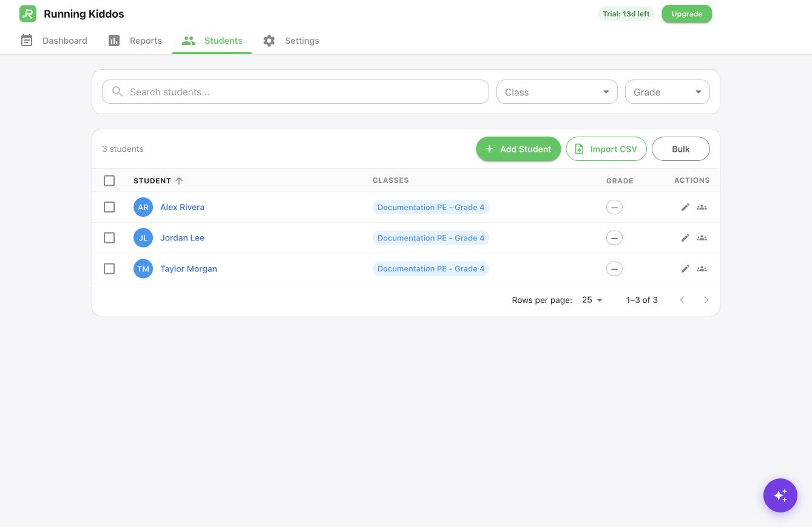Check the box for Alex Rivera
Viewport: 812px width, 527px height.
click(x=109, y=207)
